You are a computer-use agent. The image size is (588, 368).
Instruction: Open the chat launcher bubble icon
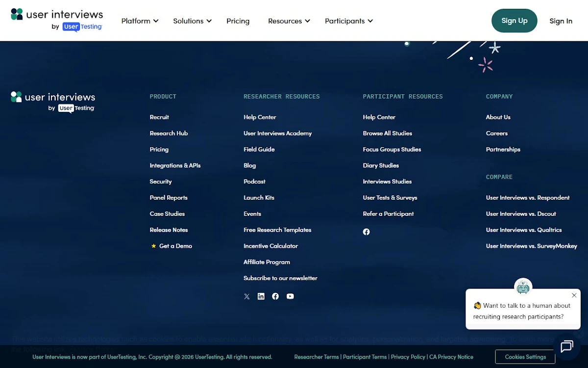(567, 346)
